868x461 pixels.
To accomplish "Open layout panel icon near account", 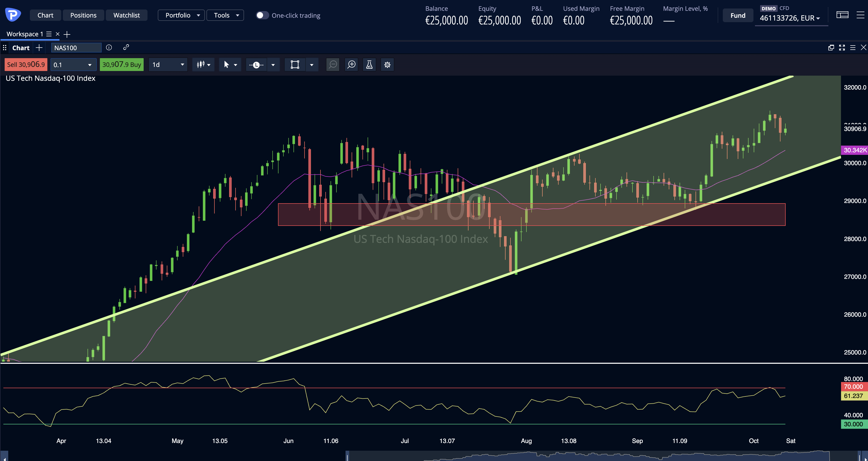I will pyautogui.click(x=843, y=15).
